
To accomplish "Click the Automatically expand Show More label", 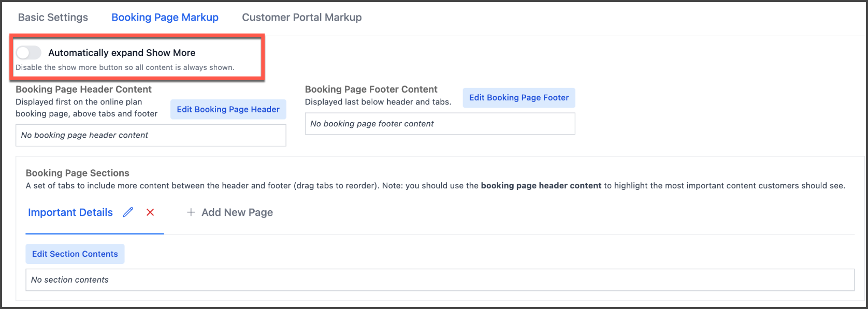I will 122,53.
